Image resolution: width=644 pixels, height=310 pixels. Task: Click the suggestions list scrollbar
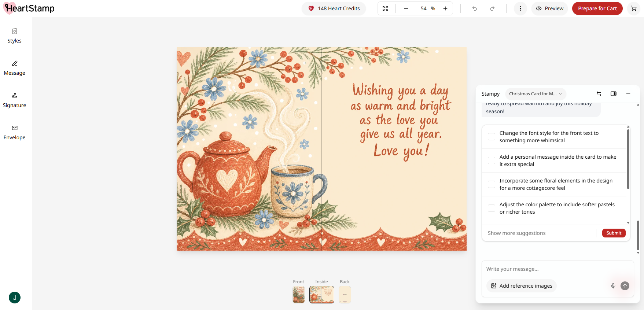pyautogui.click(x=628, y=159)
